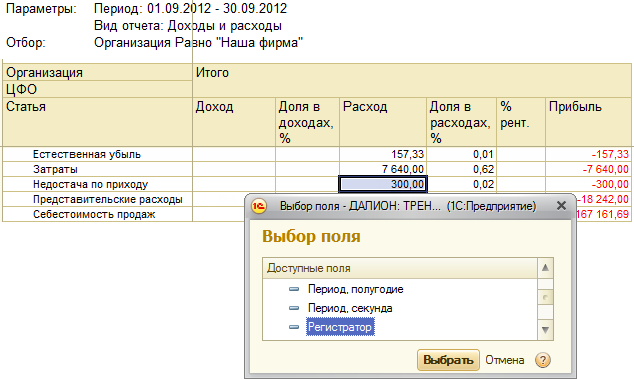Confirm selection with the Выбрать button
Viewport: 634px width, 379px height.
(448, 360)
